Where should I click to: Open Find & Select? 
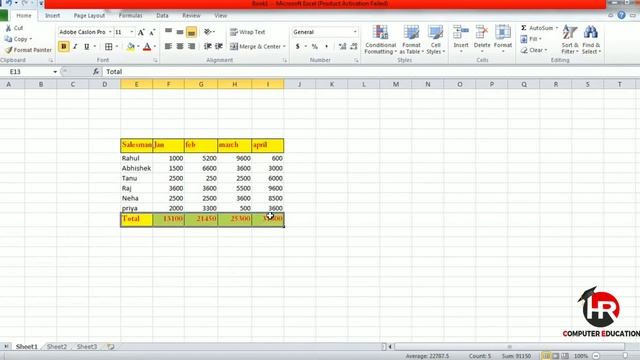591,40
